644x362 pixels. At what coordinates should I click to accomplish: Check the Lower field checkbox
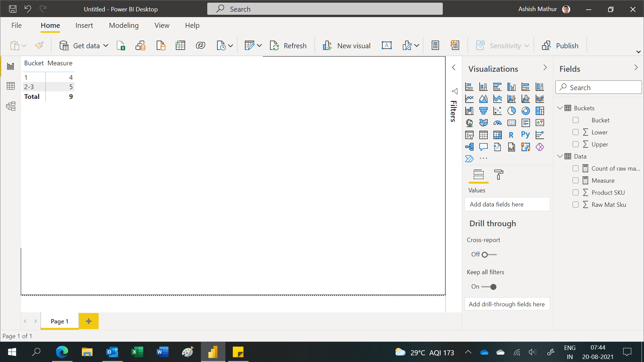tap(576, 132)
